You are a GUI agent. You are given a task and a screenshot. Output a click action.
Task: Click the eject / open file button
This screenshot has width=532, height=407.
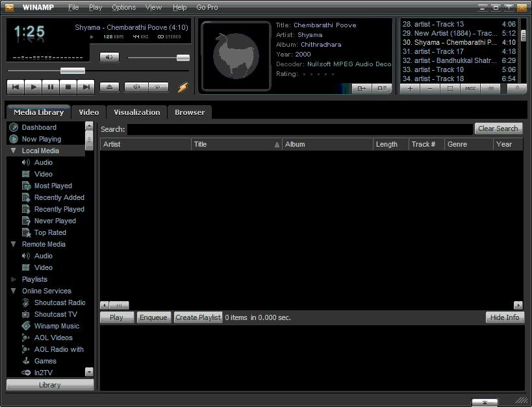109,87
